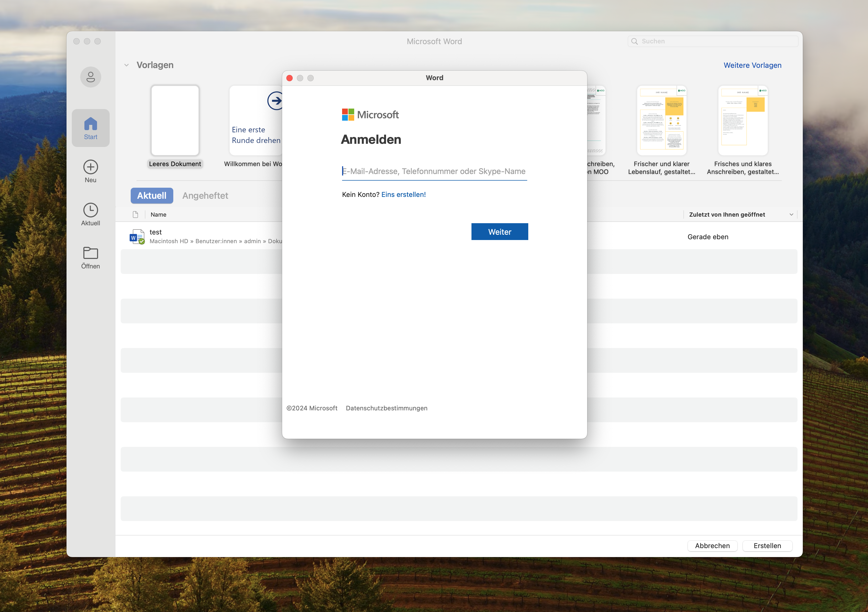868x612 pixels.
Task: Click the Weitere Vorlagen link
Action: pyautogui.click(x=752, y=65)
